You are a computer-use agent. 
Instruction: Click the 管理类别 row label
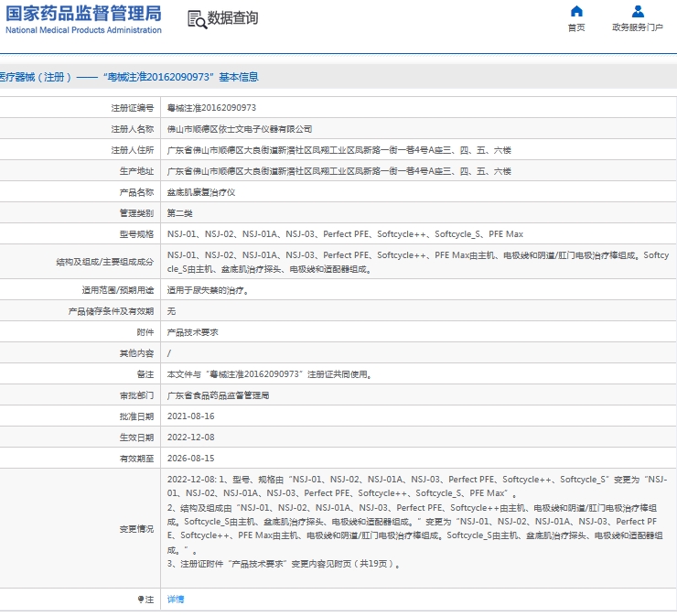point(136,213)
